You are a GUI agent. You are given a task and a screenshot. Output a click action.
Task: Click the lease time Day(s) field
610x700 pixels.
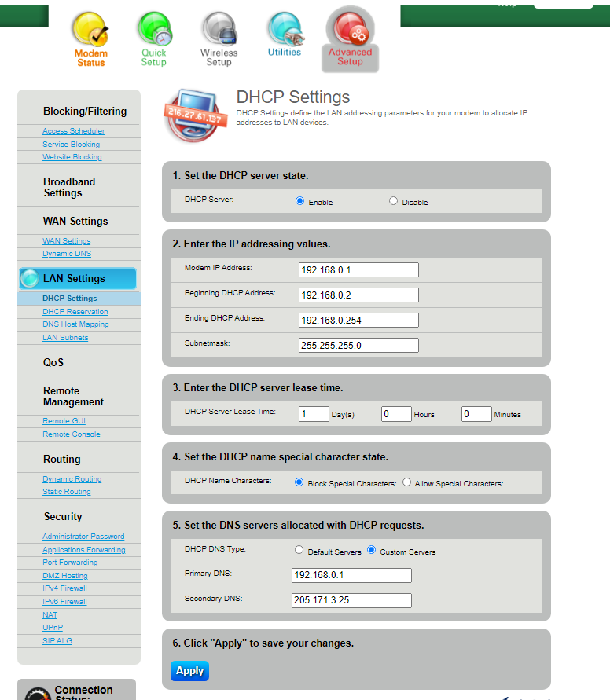[x=314, y=414]
